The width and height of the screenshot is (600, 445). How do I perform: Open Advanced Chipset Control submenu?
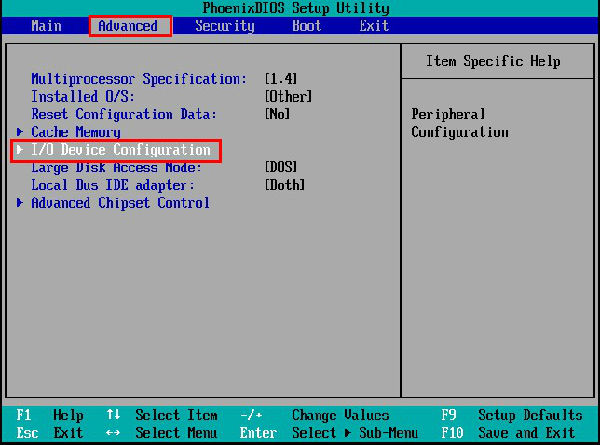click(x=121, y=203)
